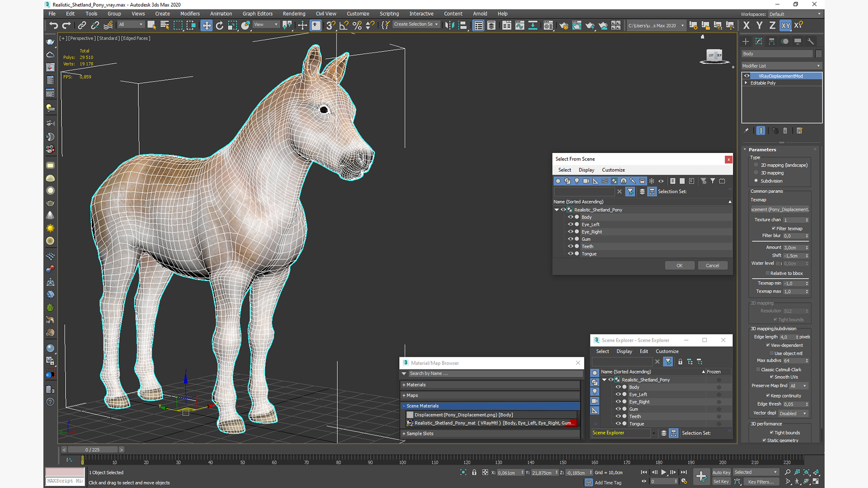Open the All selection filter dropdown
This screenshot has width=868, height=488.
[131, 24]
